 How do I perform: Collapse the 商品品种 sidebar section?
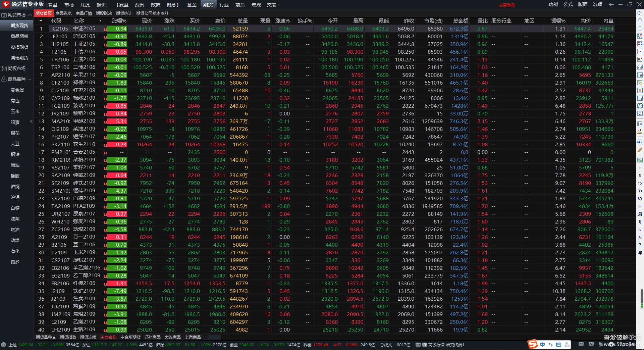(x=30, y=79)
